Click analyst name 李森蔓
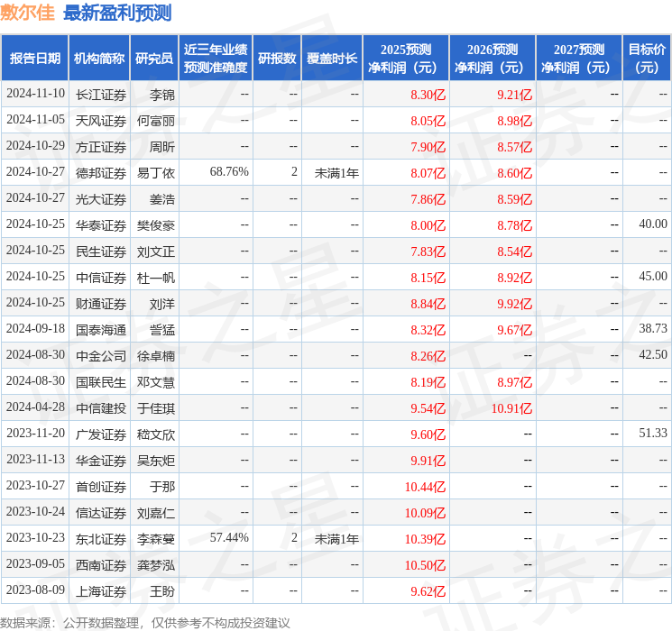 (x=155, y=539)
